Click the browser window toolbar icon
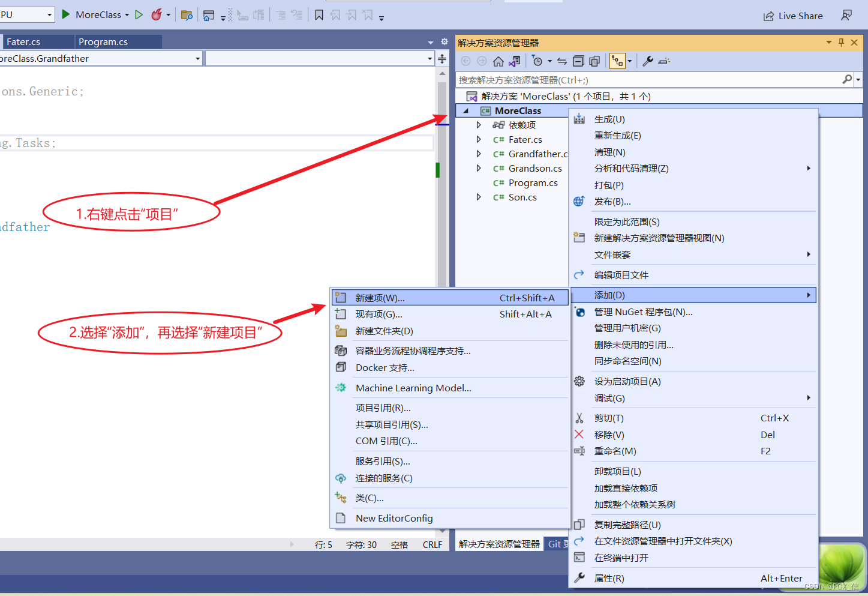The height and width of the screenshot is (596, 868). point(209,15)
